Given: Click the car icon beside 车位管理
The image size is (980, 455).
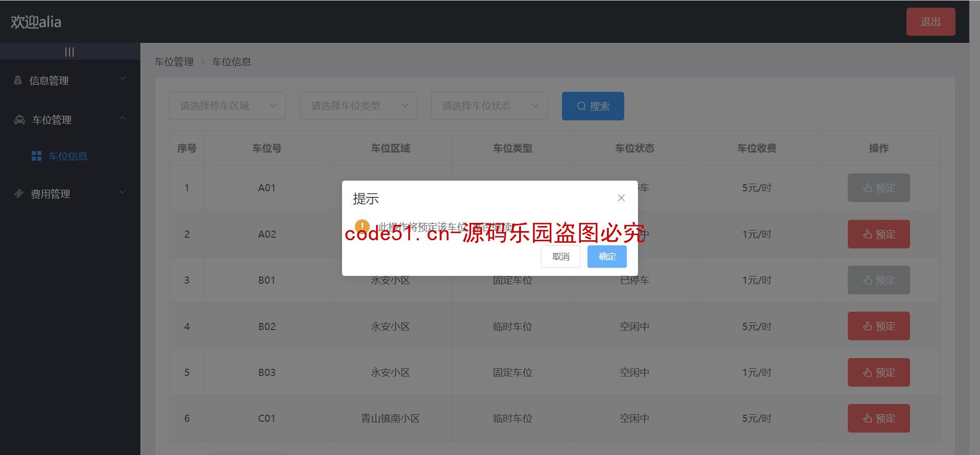Looking at the screenshot, I should coord(19,120).
